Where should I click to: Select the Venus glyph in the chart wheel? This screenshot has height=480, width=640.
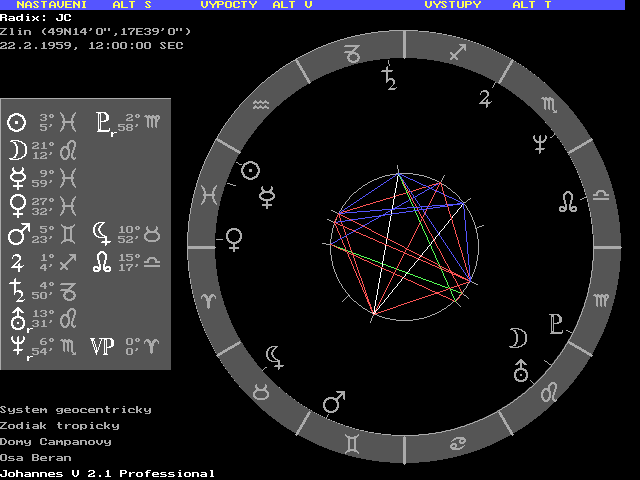point(234,238)
